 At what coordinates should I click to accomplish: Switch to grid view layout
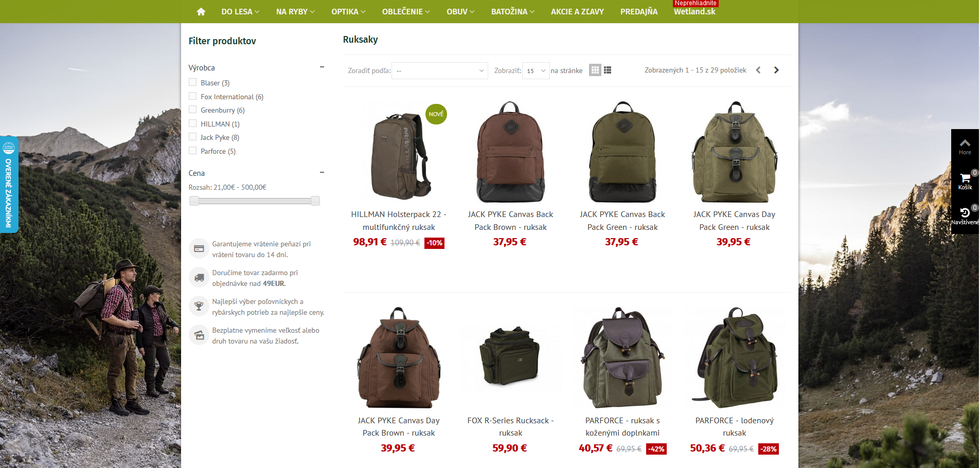pyautogui.click(x=595, y=70)
